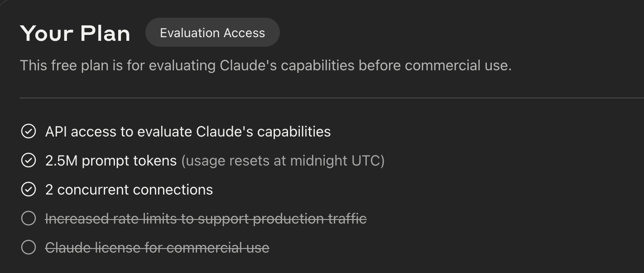Open the Evaluation Access badge
The height and width of the screenshot is (273, 644).
point(212,33)
